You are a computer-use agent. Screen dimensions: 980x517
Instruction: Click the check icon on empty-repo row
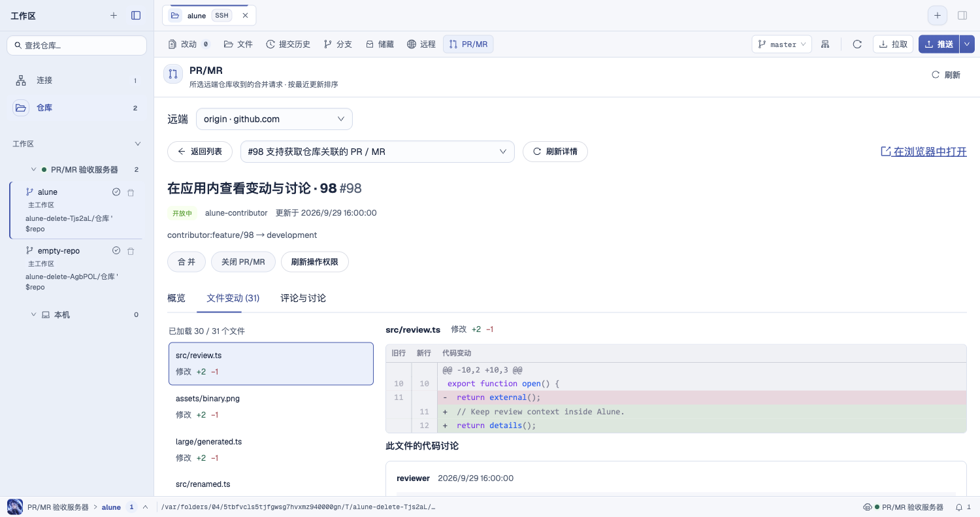click(116, 250)
